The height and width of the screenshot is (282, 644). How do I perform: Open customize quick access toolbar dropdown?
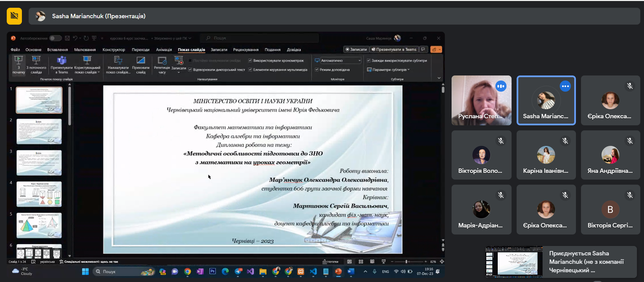(102, 38)
